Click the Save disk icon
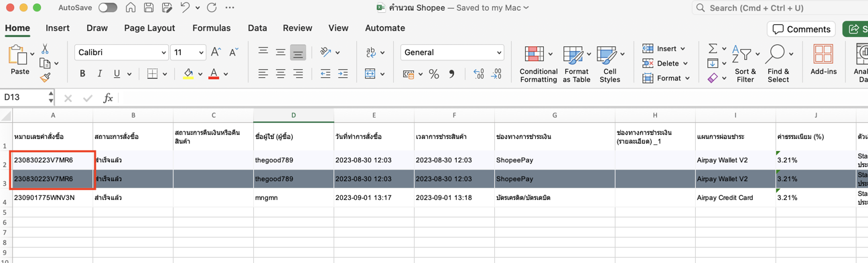Image resolution: width=868 pixels, height=263 pixels. [x=149, y=8]
